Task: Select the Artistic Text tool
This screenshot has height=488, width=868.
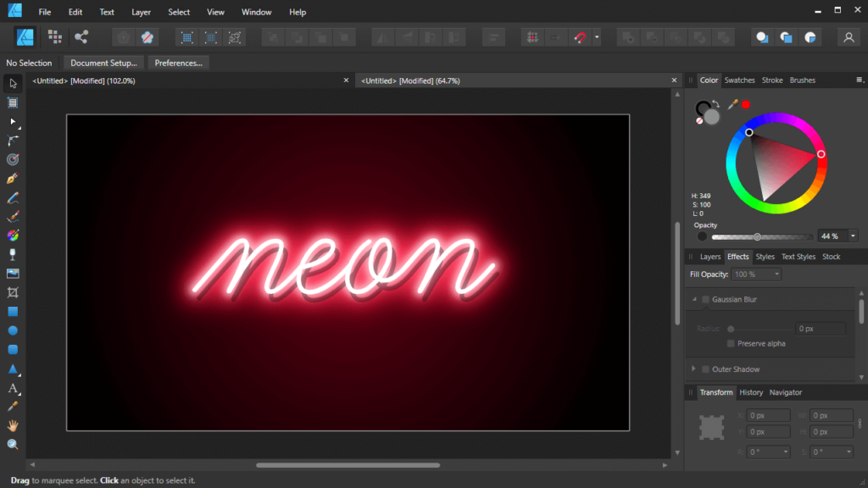Action: click(x=12, y=388)
